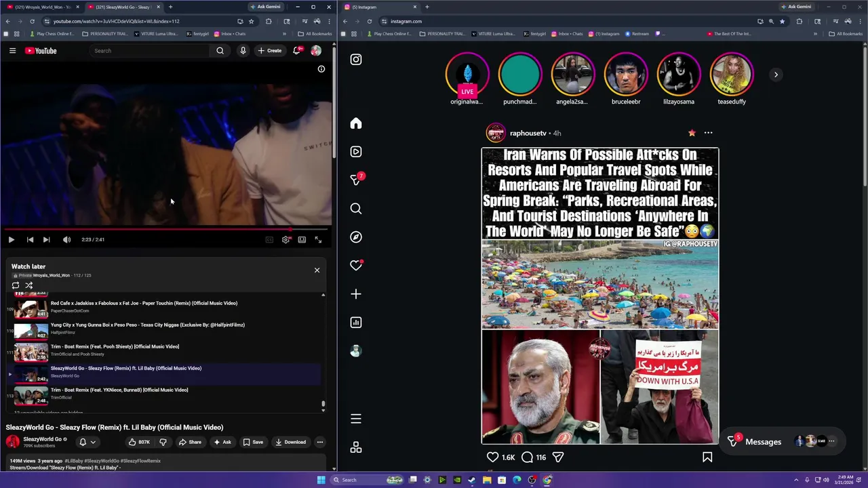Play Red Cafe Paper Touchin Remix video
Viewport: 868px width, 488px height.
point(163,308)
